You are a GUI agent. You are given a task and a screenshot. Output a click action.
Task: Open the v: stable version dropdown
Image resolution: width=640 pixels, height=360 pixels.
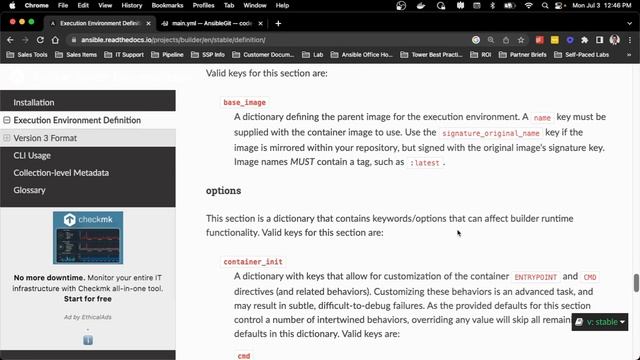point(600,322)
